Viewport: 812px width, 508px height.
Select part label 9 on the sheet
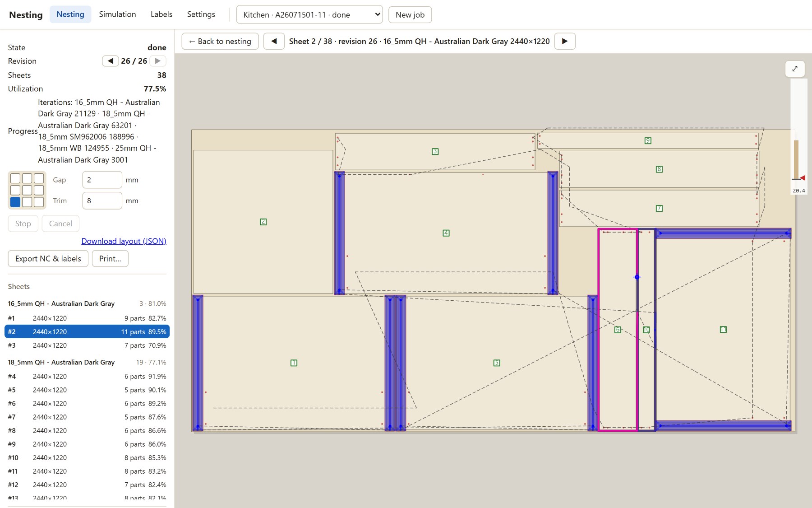click(648, 140)
